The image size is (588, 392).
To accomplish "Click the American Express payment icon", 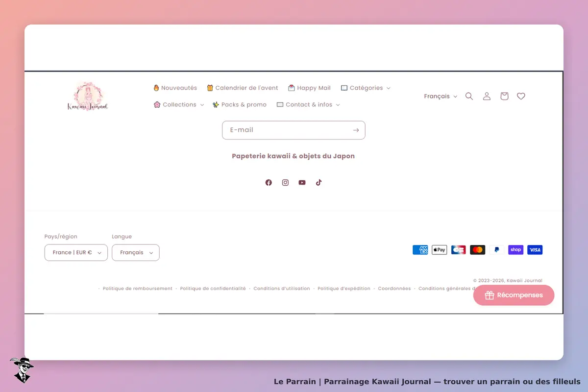I will [x=420, y=250].
